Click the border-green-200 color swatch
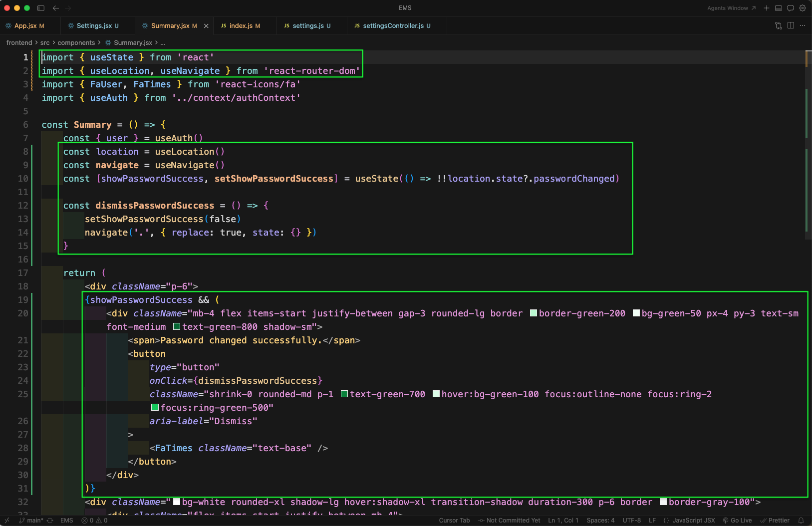The image size is (812, 526). [534, 313]
